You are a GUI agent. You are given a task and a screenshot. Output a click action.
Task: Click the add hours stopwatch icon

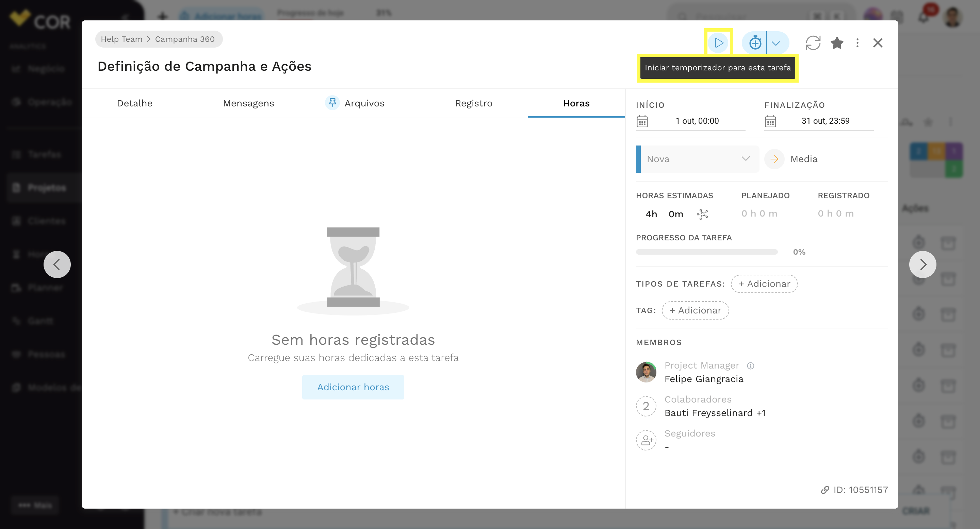coord(755,42)
